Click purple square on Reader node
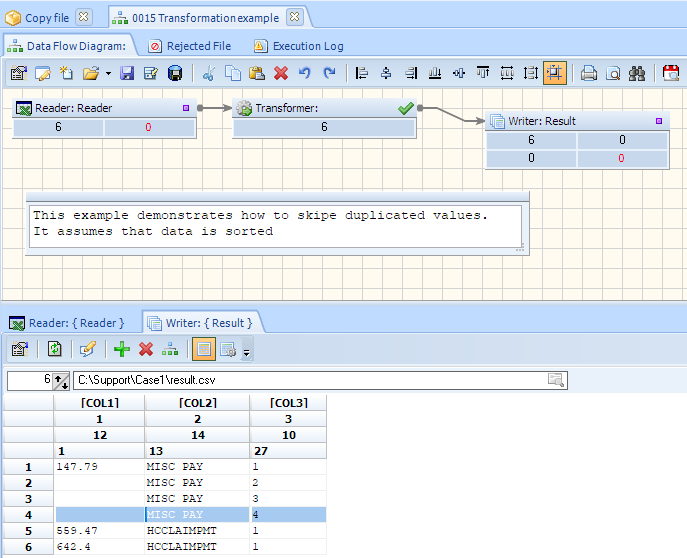Viewport: 687px width, 558px height. 186,108
